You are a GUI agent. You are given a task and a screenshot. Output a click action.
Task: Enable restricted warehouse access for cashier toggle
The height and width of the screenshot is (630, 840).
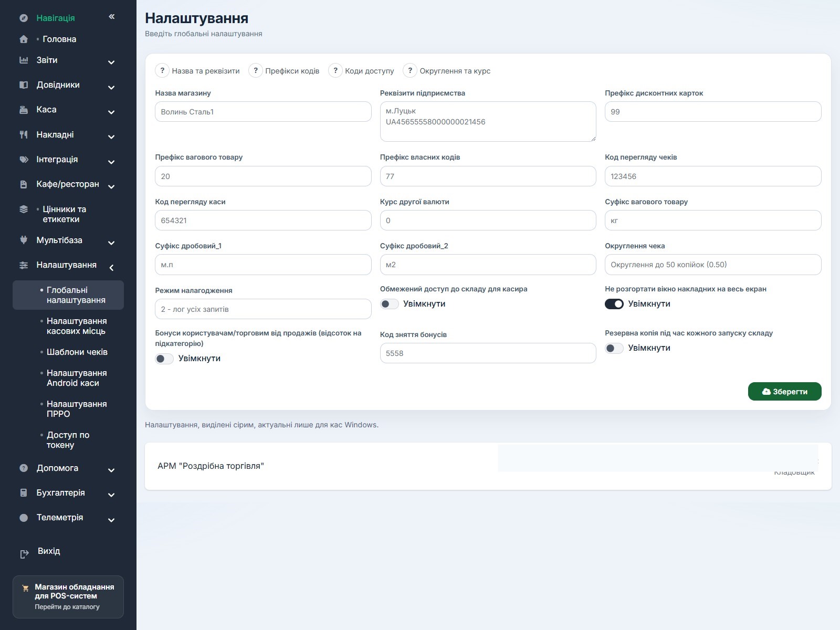(390, 304)
